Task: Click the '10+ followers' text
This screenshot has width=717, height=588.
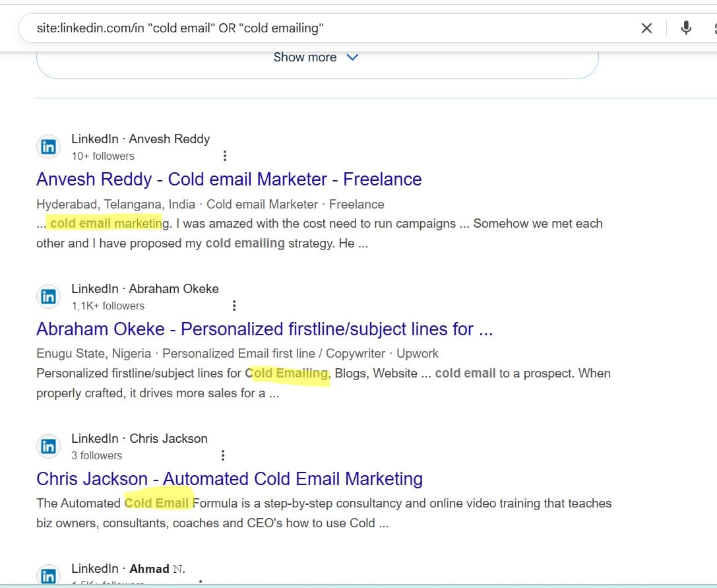Action: pos(103,156)
